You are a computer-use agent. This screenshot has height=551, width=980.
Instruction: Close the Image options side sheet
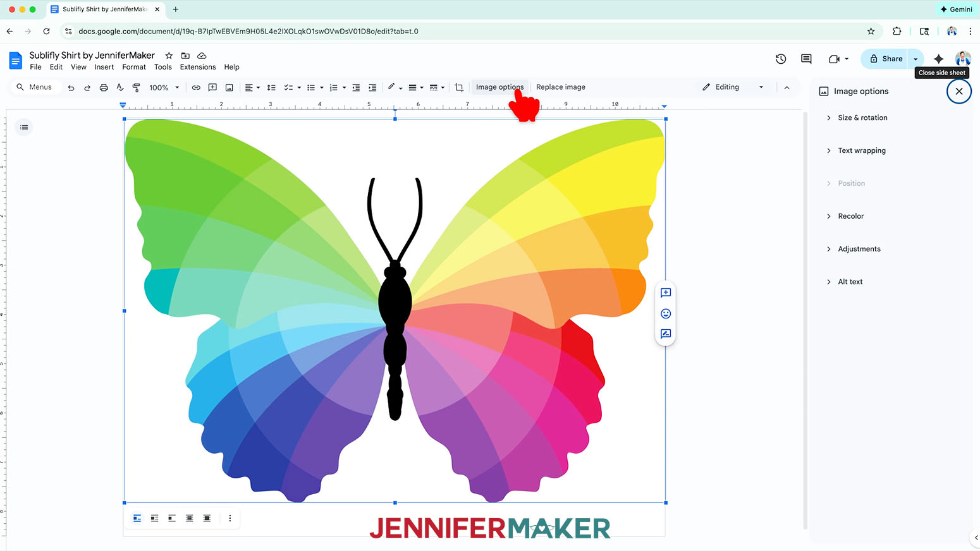959,91
